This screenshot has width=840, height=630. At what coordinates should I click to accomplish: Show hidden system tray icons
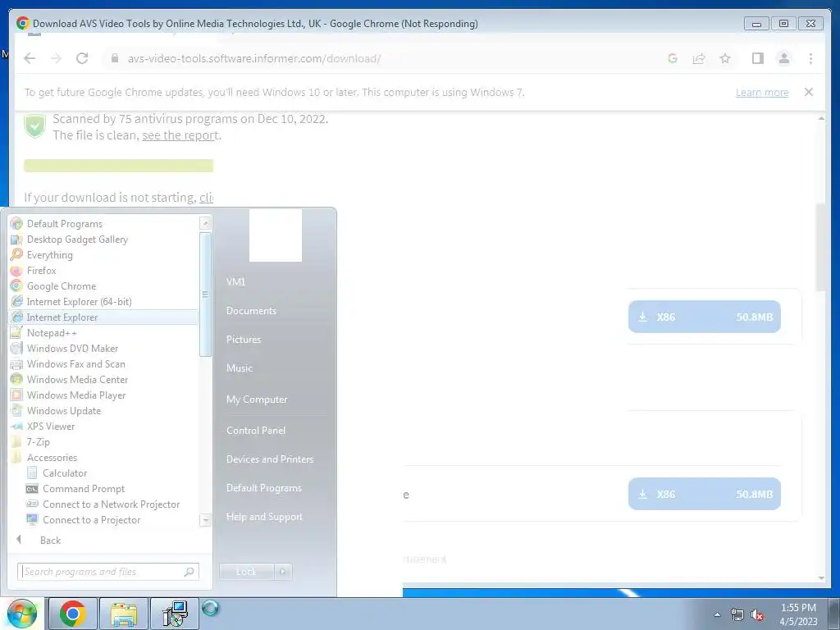coord(717,614)
